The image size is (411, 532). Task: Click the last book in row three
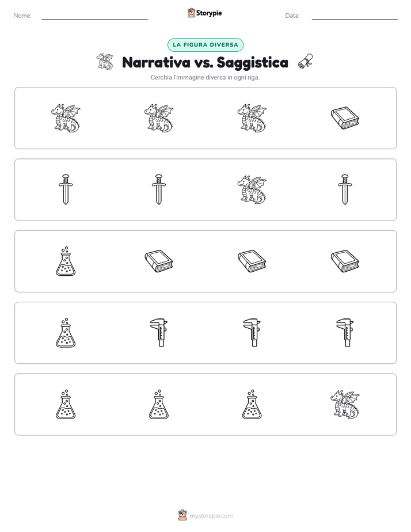point(345,261)
